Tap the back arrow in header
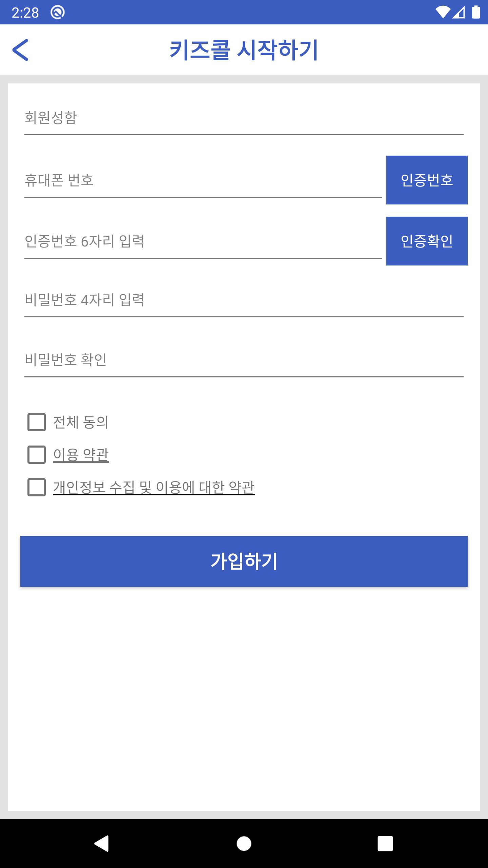The image size is (488, 868). click(x=20, y=50)
